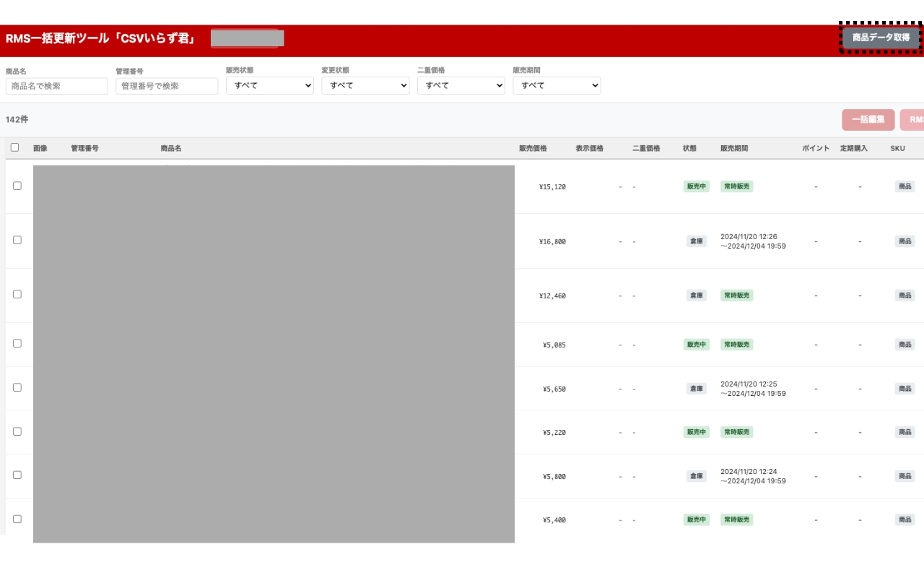Focus the 管理番号で検索 input field
Image resolution: width=924 pixels, height=578 pixels.
coord(167,86)
